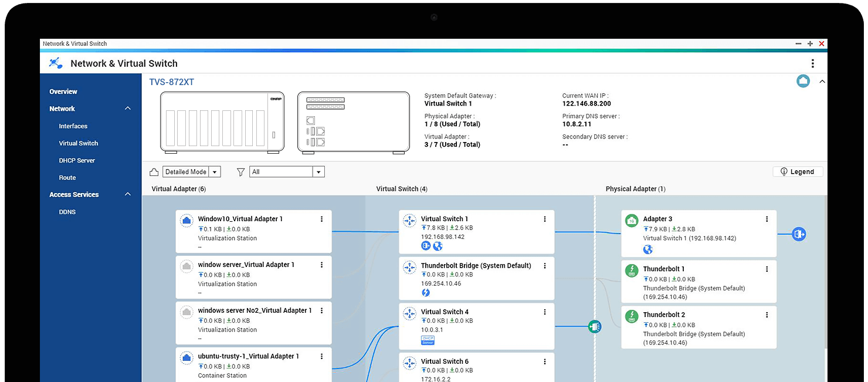Click the Window10_Virtual Adapter 1 icon
The height and width of the screenshot is (382, 868).
(x=187, y=221)
